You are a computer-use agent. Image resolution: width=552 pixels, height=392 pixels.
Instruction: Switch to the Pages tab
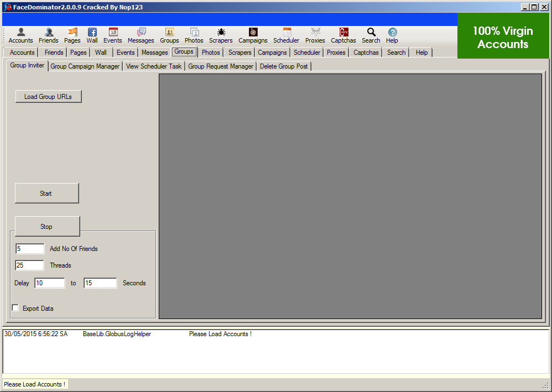coord(78,53)
